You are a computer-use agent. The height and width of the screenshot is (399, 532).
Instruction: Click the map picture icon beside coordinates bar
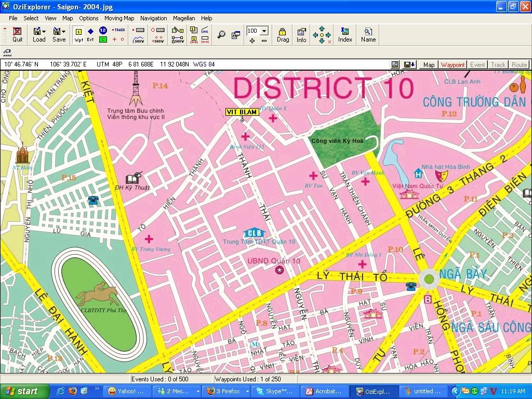coord(395,64)
